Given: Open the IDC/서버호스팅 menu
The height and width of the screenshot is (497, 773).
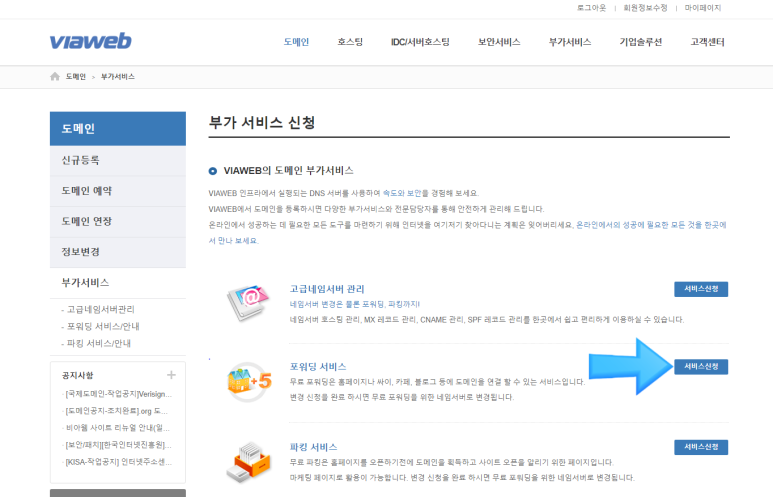Looking at the screenshot, I should pyautogui.click(x=420, y=42).
